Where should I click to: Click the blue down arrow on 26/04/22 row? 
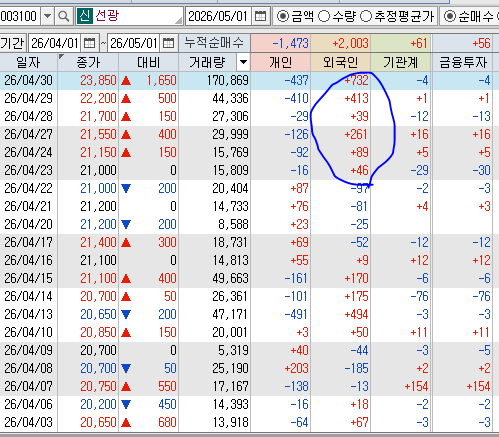tap(126, 189)
